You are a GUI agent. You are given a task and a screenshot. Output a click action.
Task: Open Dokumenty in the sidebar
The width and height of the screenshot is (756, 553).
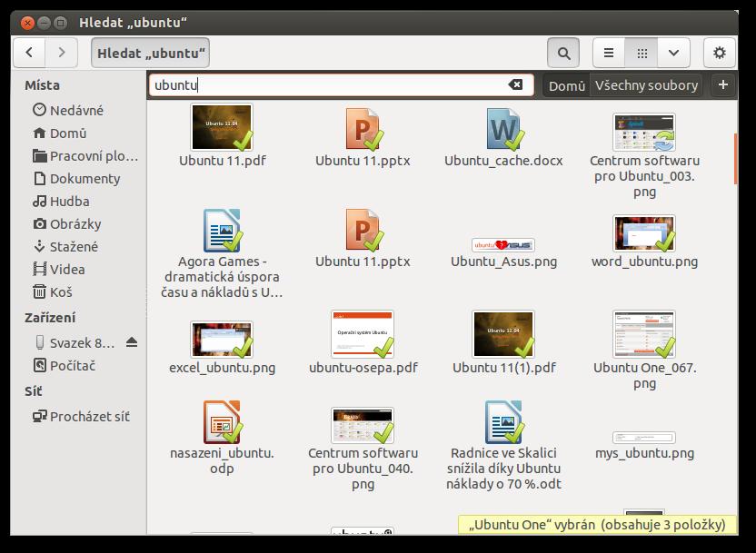pyautogui.click(x=76, y=178)
